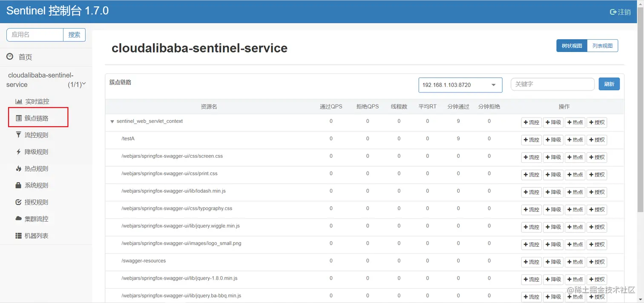Open the machine IP 192.168.1.103:8720 dropdown
644x303 pixels.
tap(460, 85)
